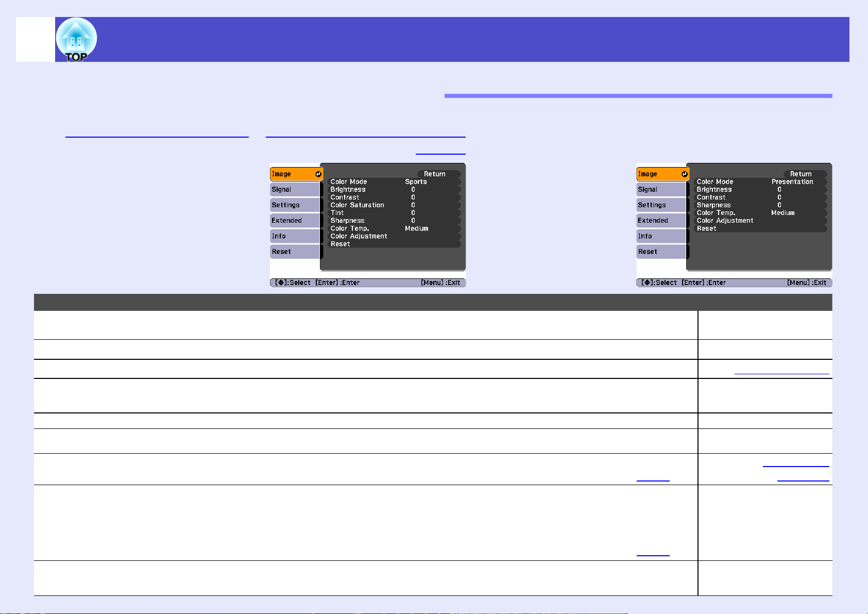Choose Contrast in the Presentation menu
The width and height of the screenshot is (868, 614).
(x=760, y=197)
